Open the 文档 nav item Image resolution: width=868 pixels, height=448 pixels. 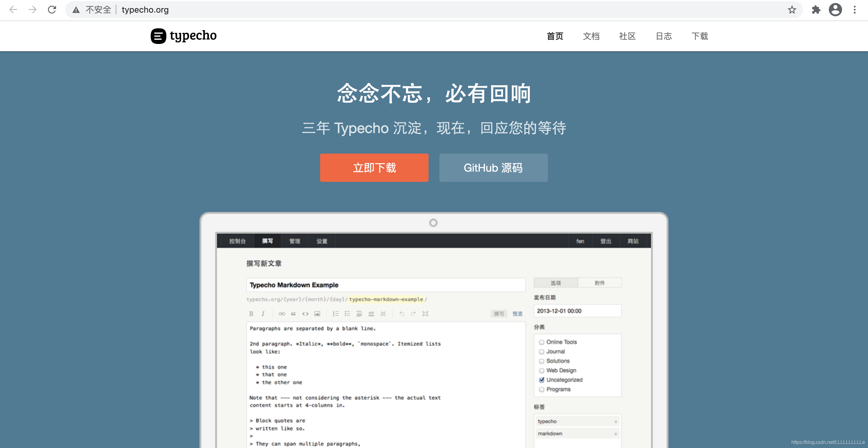tap(591, 36)
